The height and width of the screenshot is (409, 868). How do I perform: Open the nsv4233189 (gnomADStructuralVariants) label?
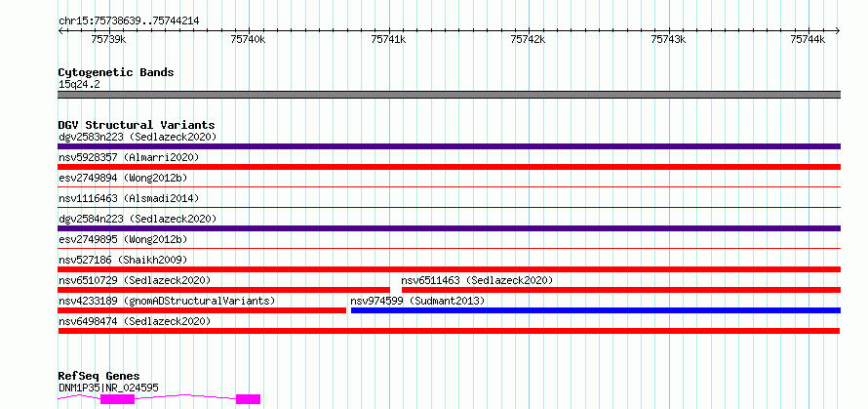(x=167, y=301)
